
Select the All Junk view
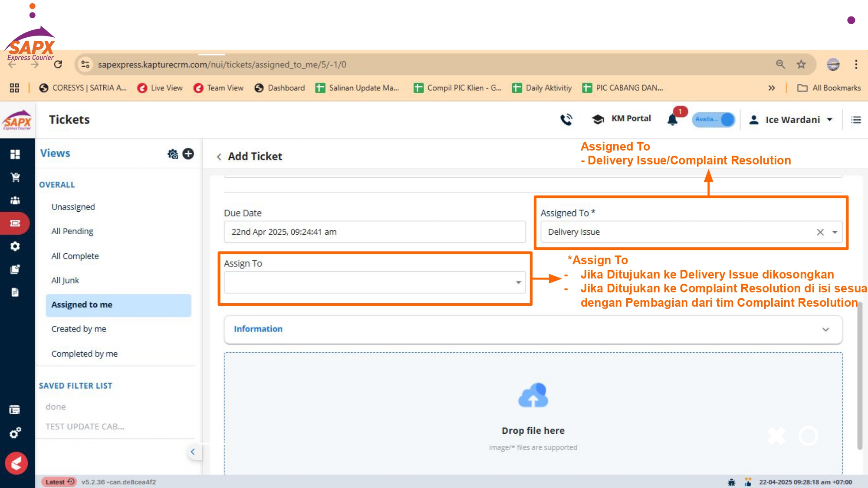pos(65,280)
